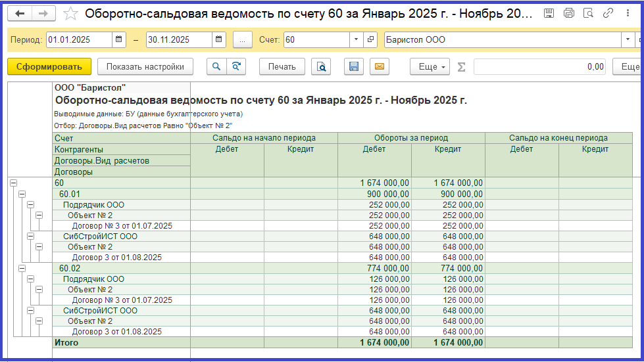Open calendar picker for end date 30.11.2025

[219, 40]
